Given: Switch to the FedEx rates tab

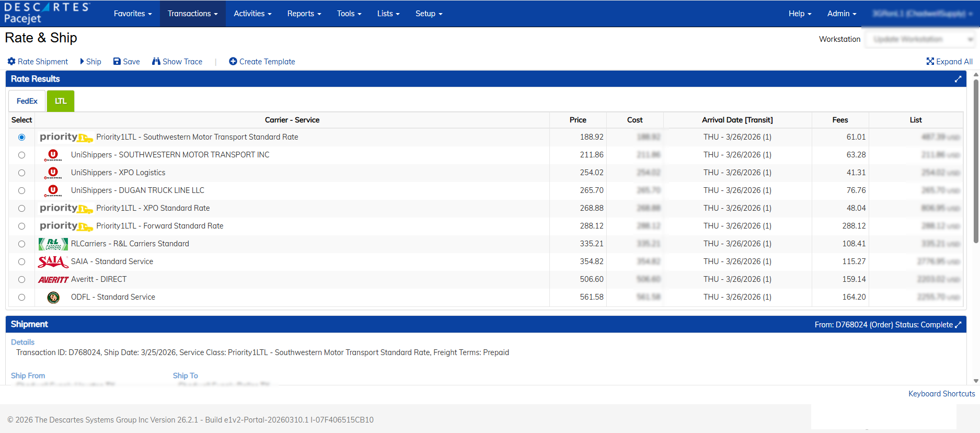Looking at the screenshot, I should click(x=27, y=101).
